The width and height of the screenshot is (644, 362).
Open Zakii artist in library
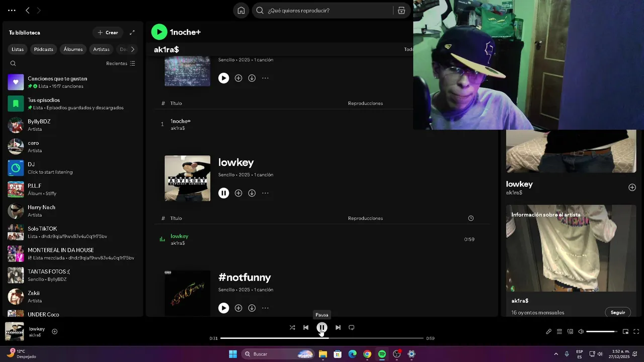[72, 297]
